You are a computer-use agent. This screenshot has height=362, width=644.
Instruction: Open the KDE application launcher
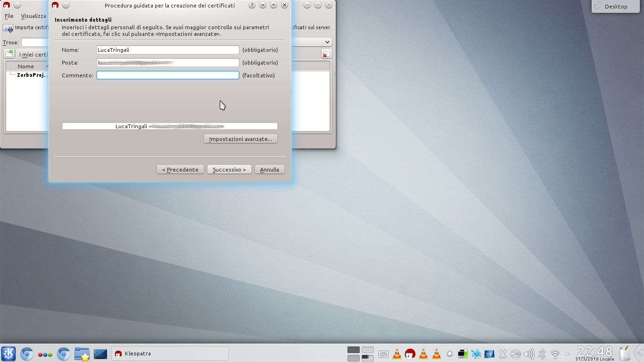pos(8,354)
